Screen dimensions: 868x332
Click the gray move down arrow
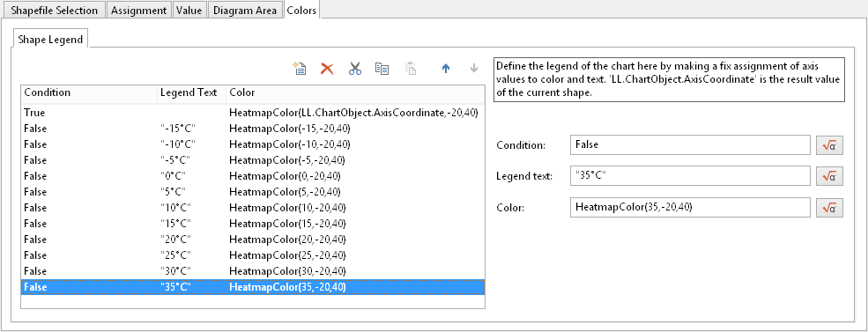(474, 69)
